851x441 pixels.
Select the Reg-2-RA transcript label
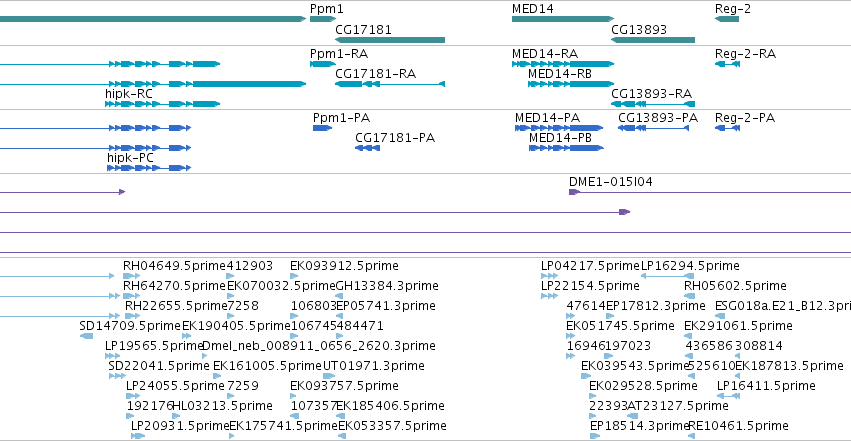[746, 54]
